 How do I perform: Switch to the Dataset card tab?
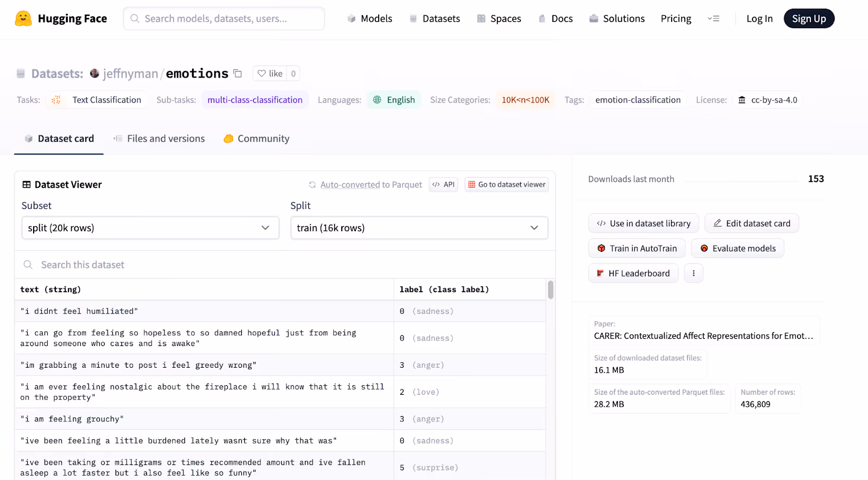pos(59,138)
